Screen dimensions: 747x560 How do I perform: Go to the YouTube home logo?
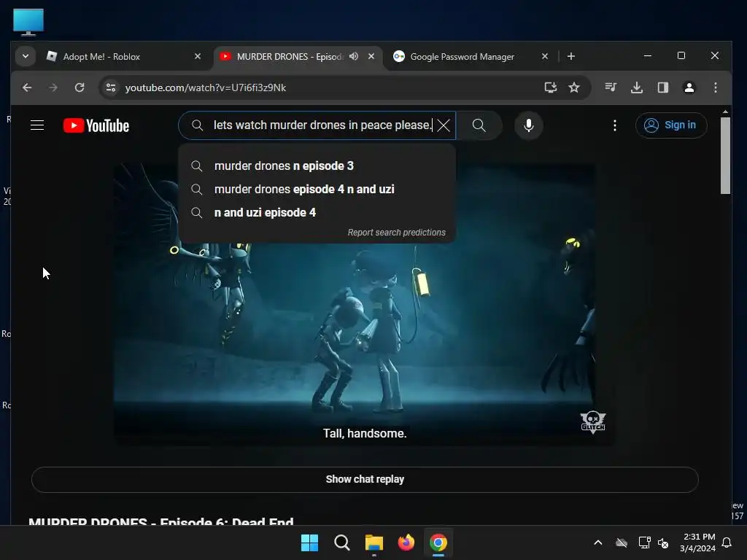96,125
